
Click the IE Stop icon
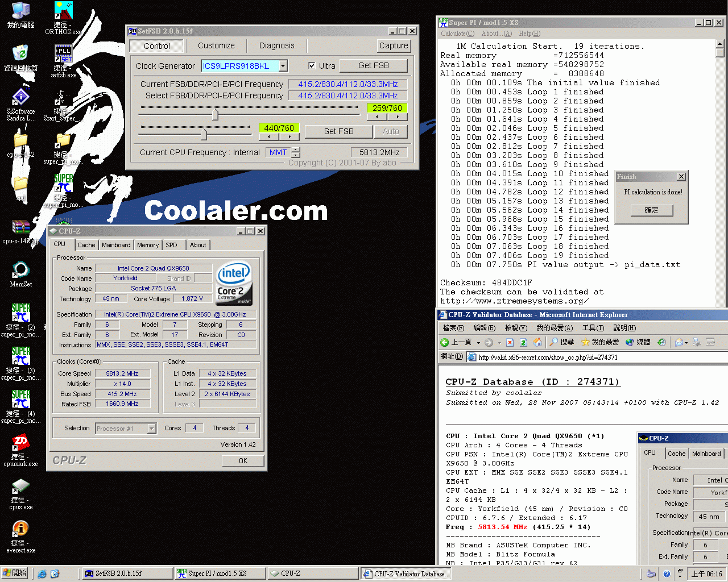tap(510, 342)
